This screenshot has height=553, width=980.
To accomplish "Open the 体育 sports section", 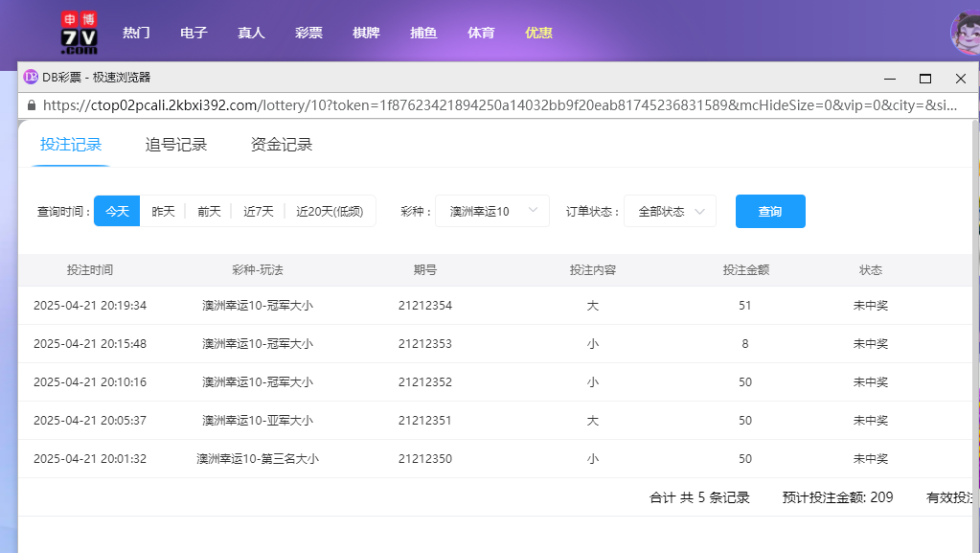I will point(480,32).
